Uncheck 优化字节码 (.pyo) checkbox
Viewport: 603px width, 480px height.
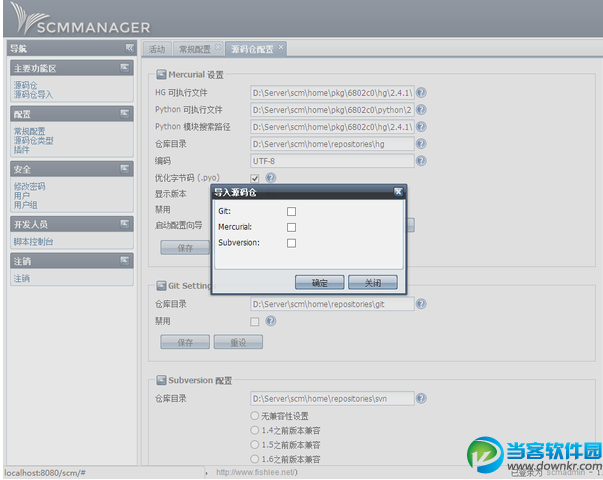coord(255,178)
